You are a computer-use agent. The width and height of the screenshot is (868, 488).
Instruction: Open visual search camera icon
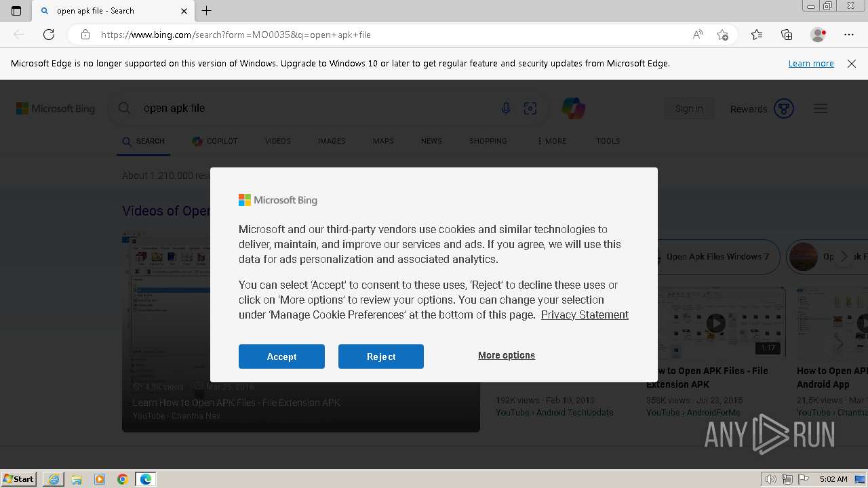(x=530, y=108)
